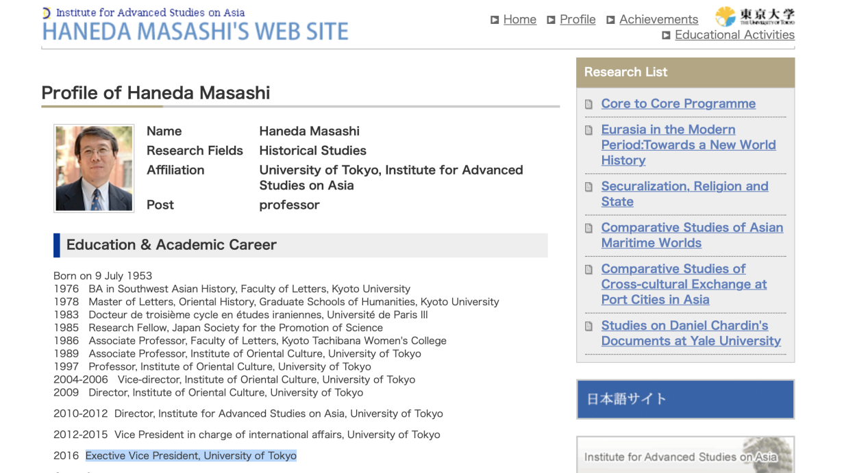Click document icon beside Eurasia in the Modern Period

588,130
